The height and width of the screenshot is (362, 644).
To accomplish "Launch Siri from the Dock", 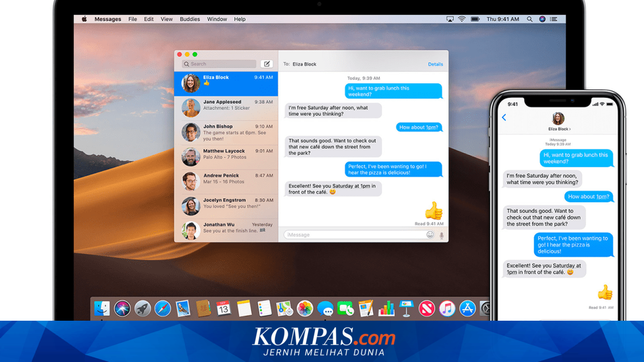I will point(122,308).
